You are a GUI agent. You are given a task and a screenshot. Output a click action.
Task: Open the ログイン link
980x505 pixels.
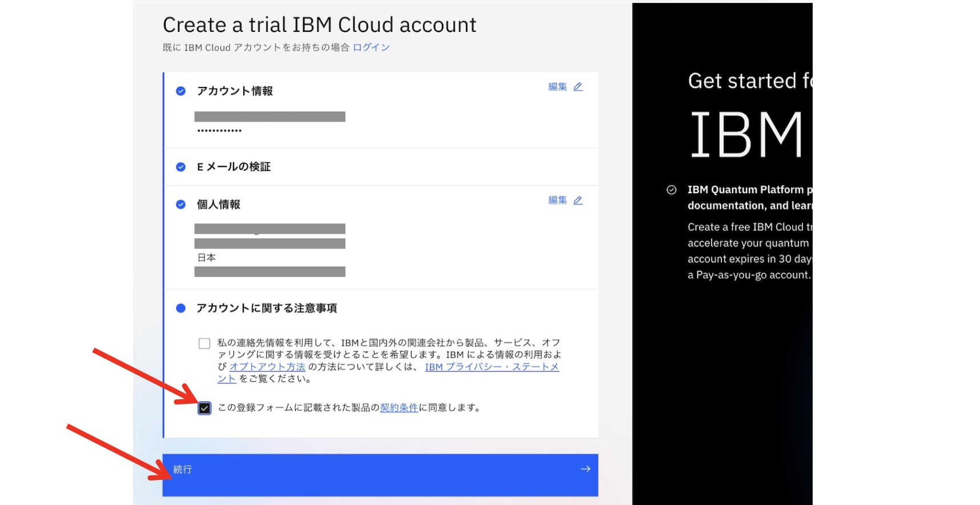point(371,47)
